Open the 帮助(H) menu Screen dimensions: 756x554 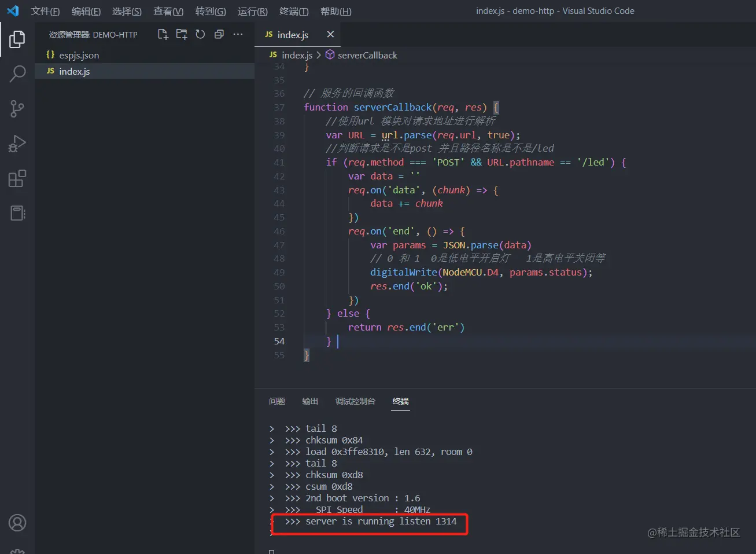point(336,12)
